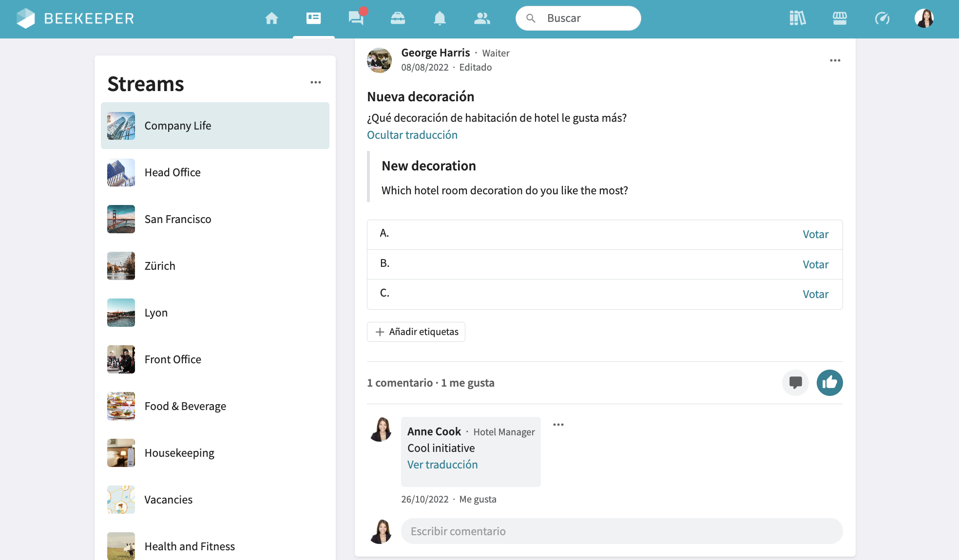Screen dimensions: 959x560
Task: Open the Home icon in top navigation
Action: (x=271, y=19)
